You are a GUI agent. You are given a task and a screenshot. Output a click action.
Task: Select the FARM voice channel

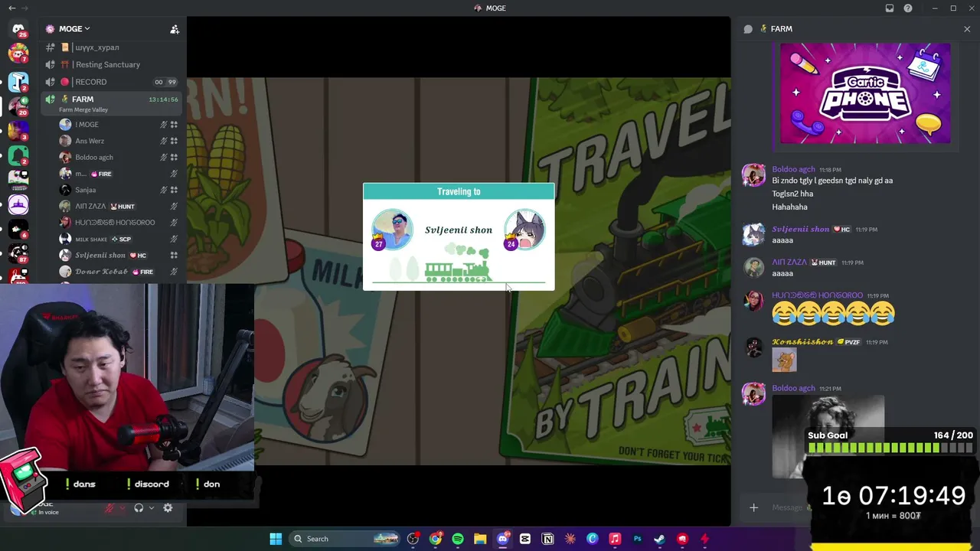point(113,103)
